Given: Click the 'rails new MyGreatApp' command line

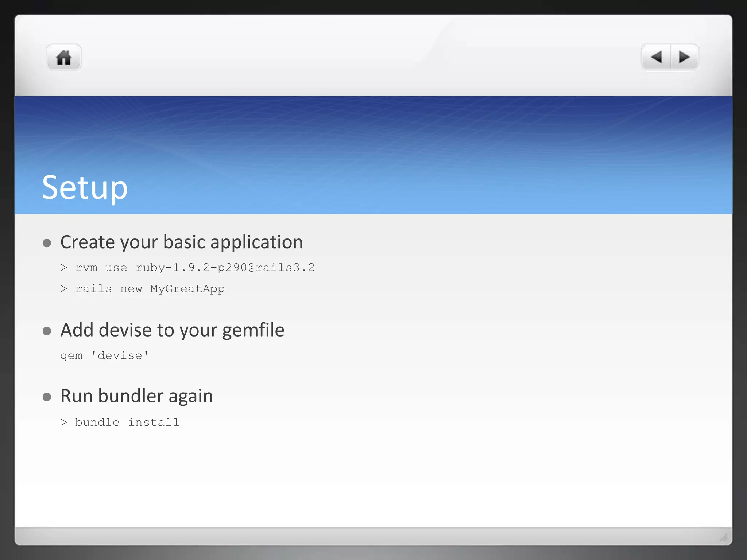Looking at the screenshot, I should pos(150,289).
